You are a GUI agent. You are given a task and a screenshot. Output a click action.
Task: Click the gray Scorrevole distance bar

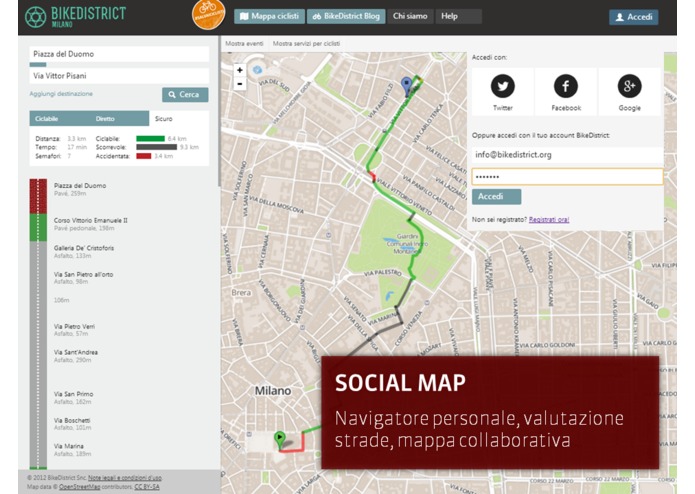(156, 147)
